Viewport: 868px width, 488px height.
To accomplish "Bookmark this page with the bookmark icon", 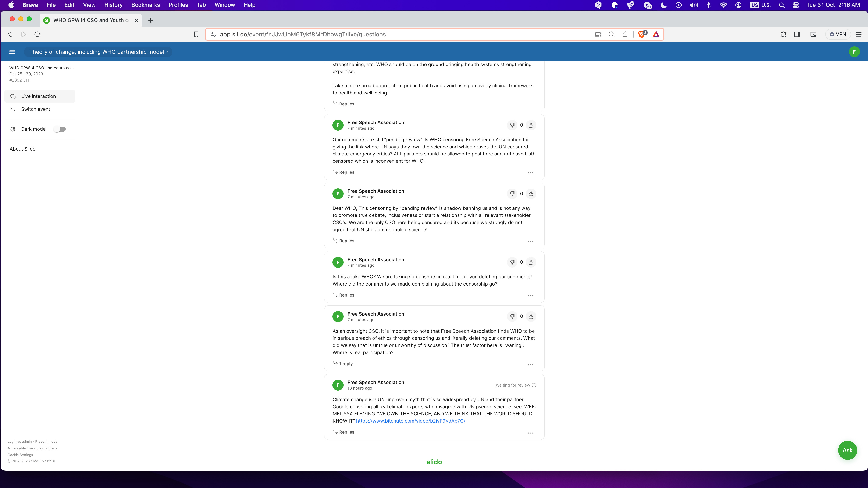I will click(x=196, y=34).
